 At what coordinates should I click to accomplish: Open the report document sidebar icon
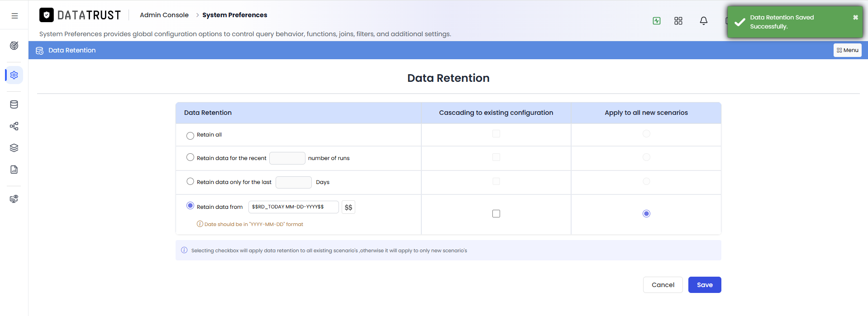pos(14,170)
